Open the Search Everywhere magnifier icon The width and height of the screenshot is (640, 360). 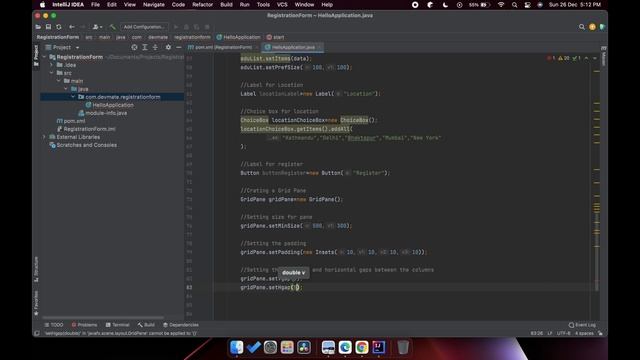point(582,27)
